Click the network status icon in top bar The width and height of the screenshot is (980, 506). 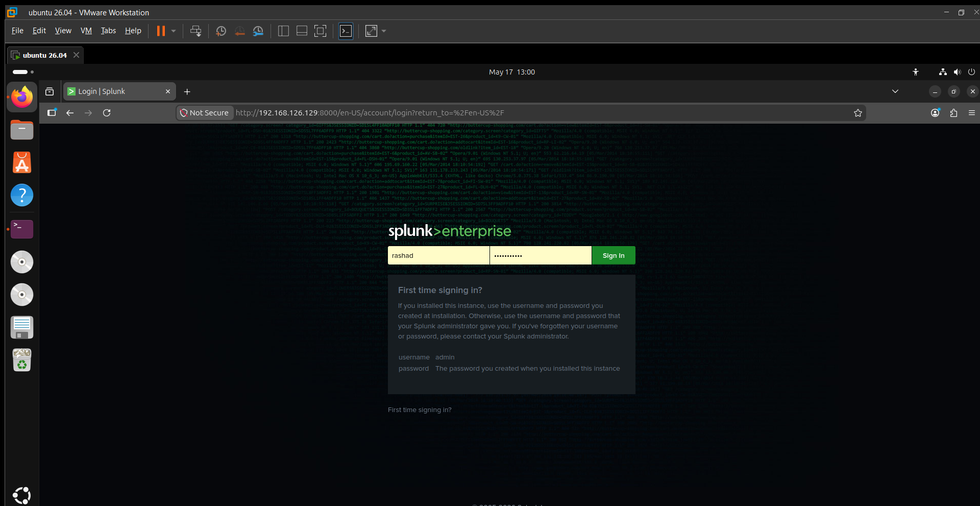(x=943, y=72)
